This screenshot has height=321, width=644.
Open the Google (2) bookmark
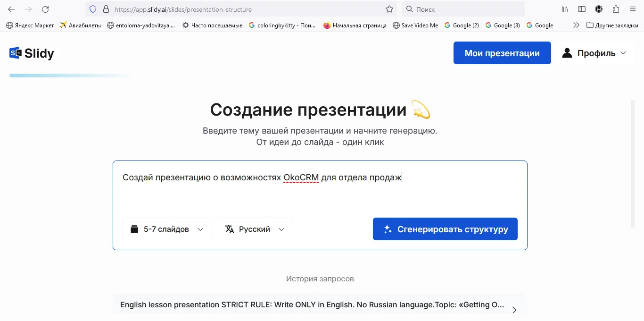click(x=462, y=25)
